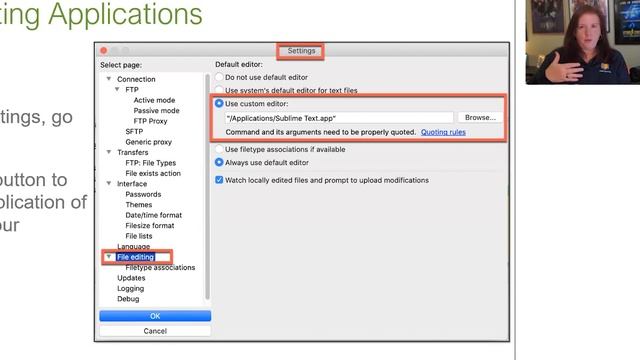Select 'Use custom editor' radio button

219,104
